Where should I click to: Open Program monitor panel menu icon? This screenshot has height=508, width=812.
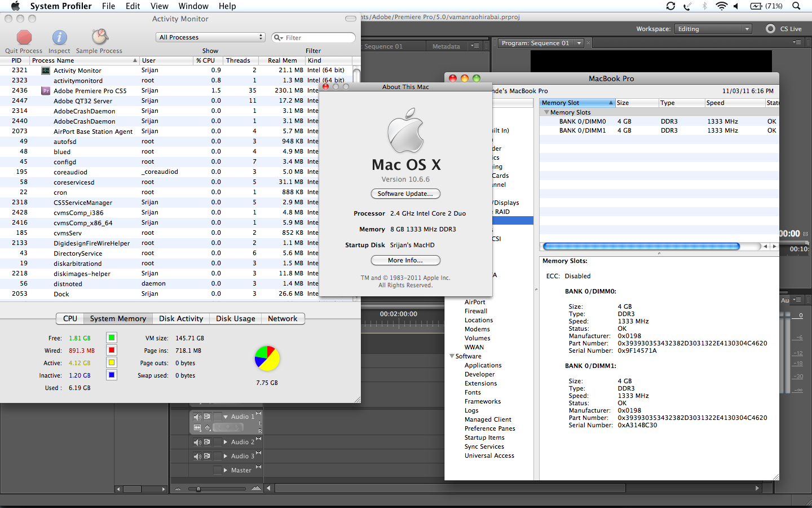(x=796, y=42)
